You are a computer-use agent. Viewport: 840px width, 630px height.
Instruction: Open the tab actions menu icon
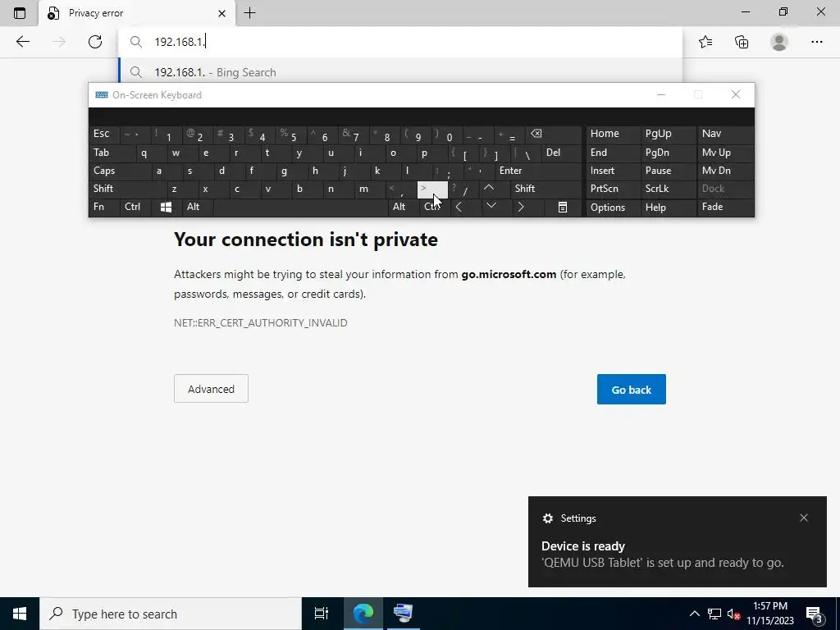coord(20,13)
